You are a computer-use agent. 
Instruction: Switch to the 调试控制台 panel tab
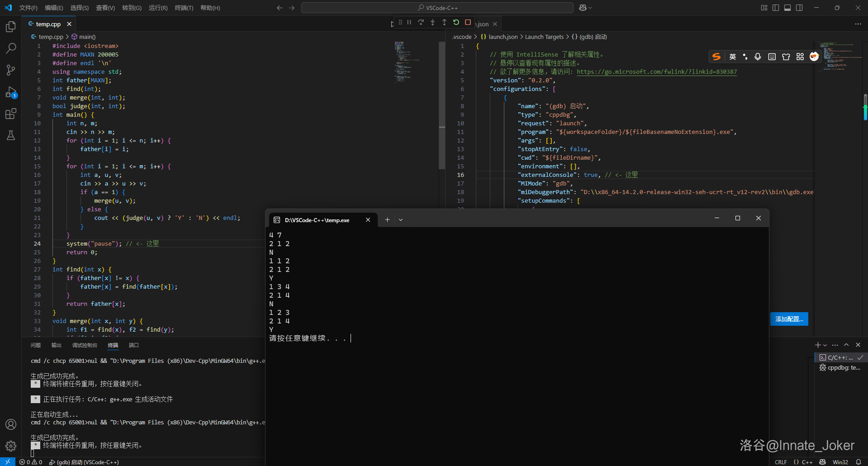coord(85,345)
